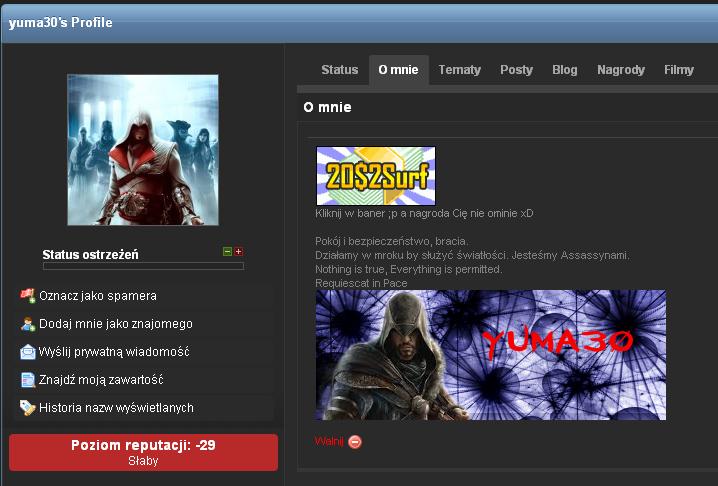Go to the Blog tab
This screenshot has height=486, width=718.
click(x=565, y=70)
